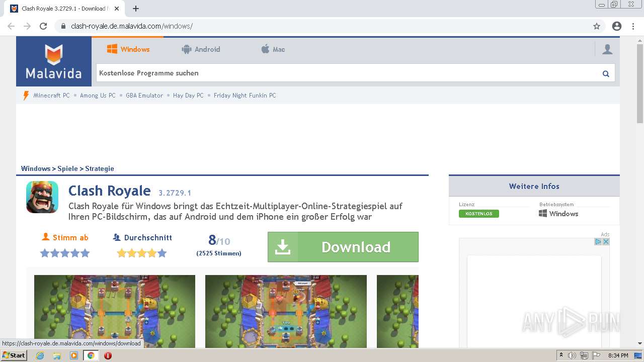644x362 pixels.
Task: Click the AdChoices triangle icon
Action: [599, 242]
